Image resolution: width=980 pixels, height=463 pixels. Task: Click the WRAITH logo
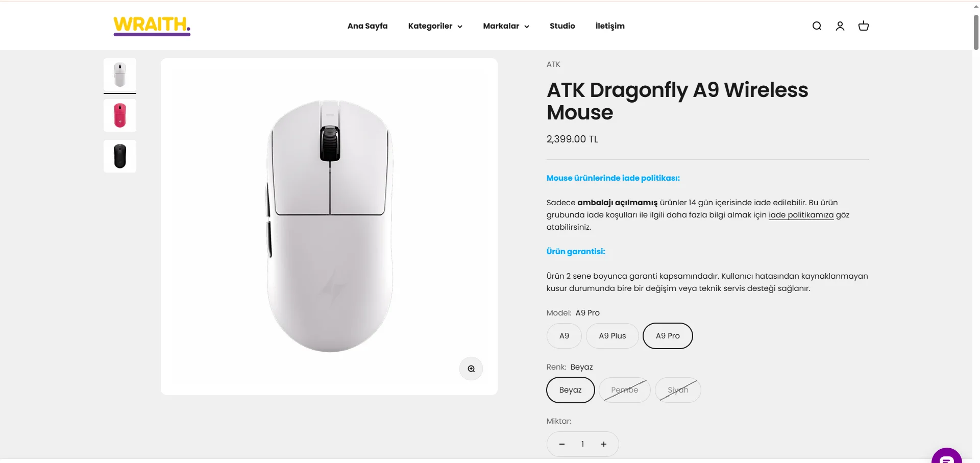click(x=152, y=26)
